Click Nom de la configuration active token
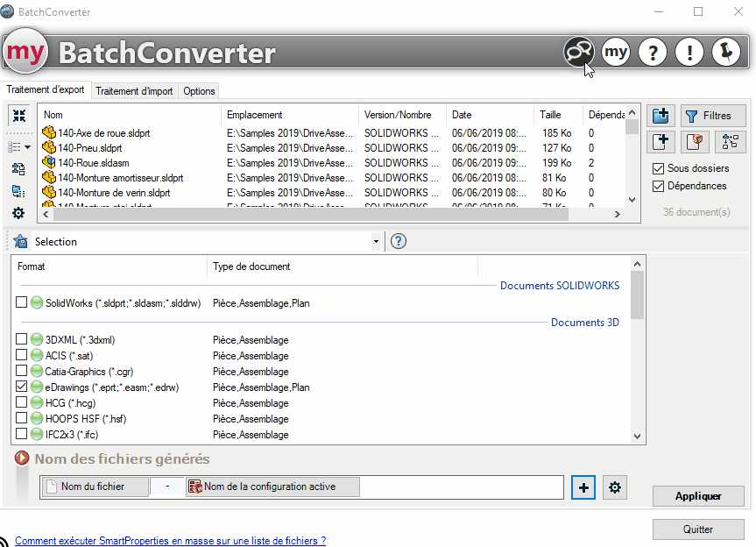The width and height of the screenshot is (756, 547). pyautogui.click(x=273, y=487)
